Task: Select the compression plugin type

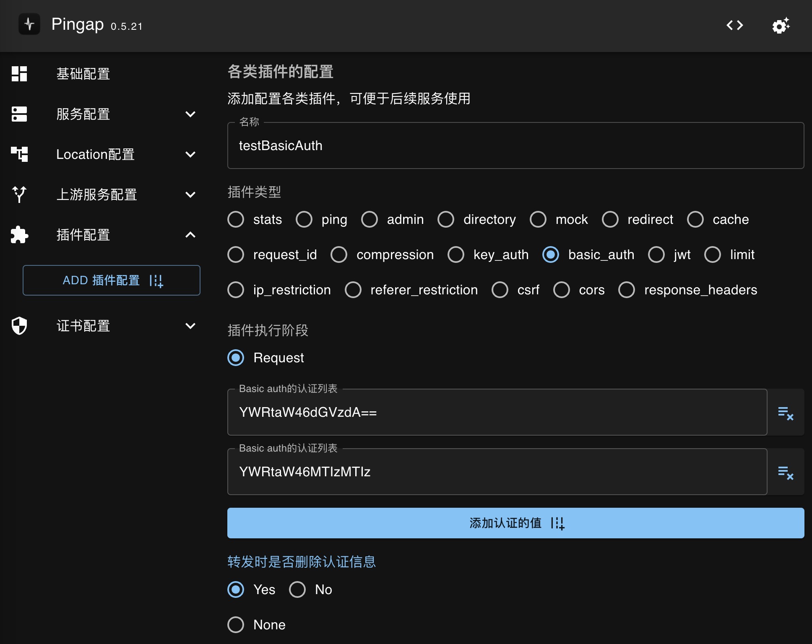Action: (x=339, y=254)
